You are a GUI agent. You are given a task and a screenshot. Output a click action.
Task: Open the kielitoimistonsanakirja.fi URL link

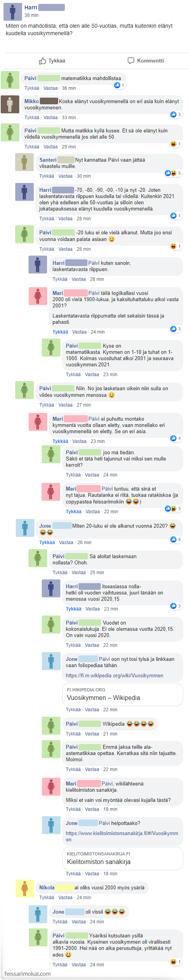122,836
